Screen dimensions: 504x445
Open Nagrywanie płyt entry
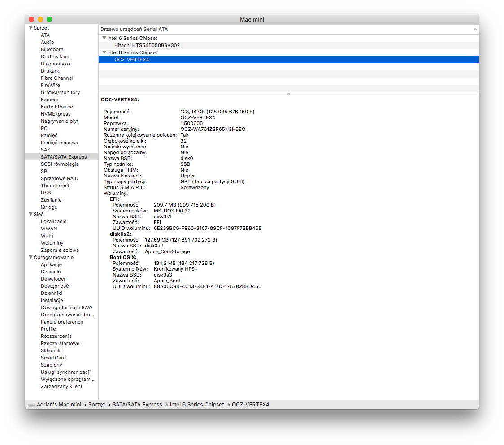coord(60,121)
